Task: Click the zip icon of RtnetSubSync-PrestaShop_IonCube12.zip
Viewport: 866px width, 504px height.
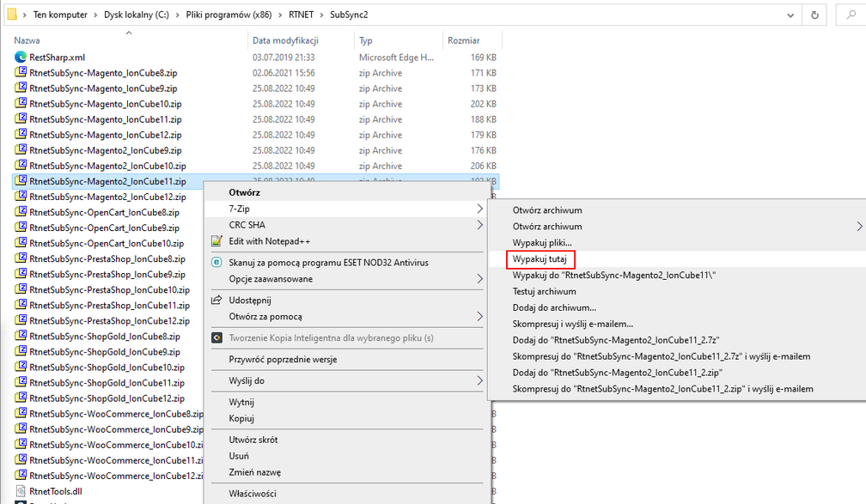Action: [x=21, y=320]
